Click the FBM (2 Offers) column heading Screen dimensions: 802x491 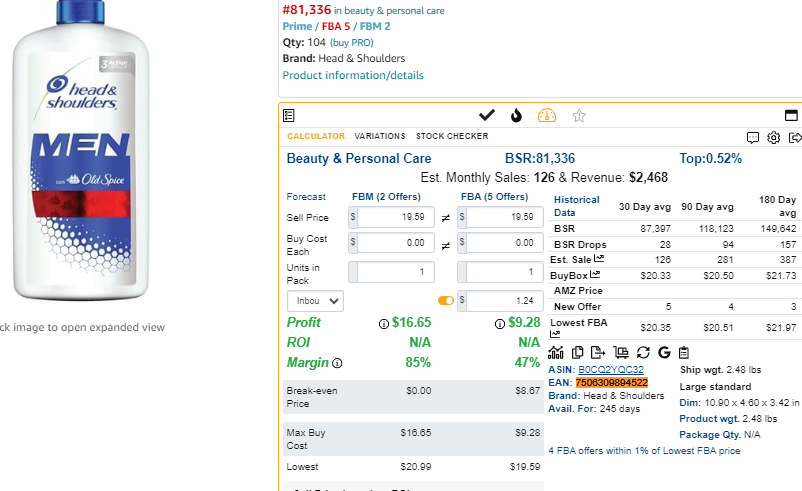point(386,197)
